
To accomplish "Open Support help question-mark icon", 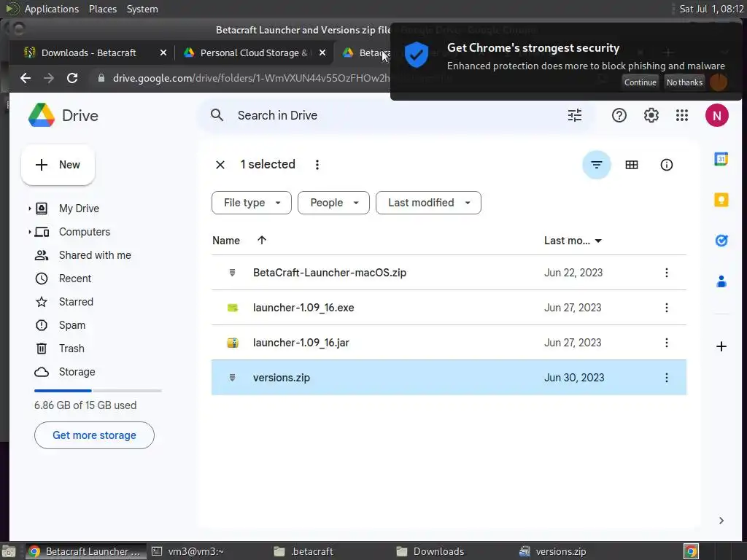I will coord(619,115).
